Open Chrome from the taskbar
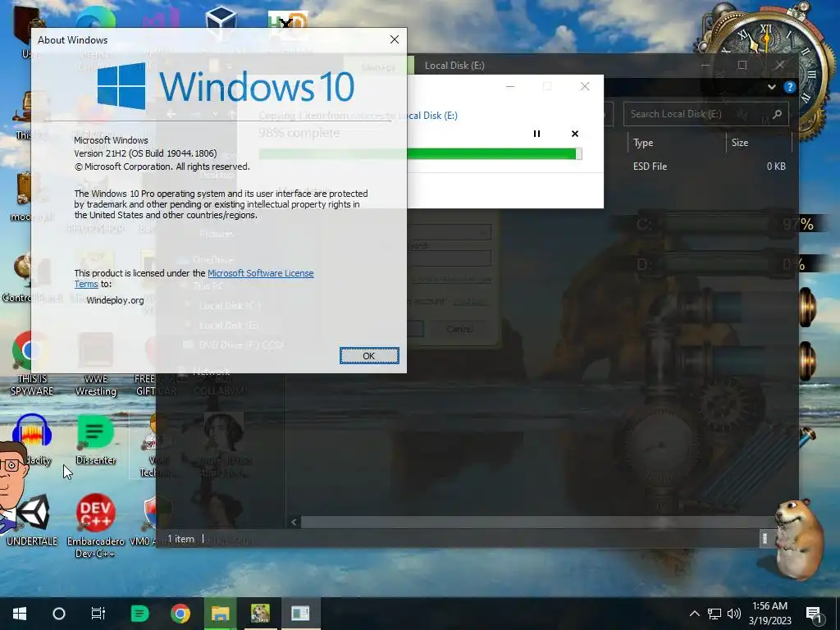Image resolution: width=840 pixels, height=630 pixels. coord(180,614)
